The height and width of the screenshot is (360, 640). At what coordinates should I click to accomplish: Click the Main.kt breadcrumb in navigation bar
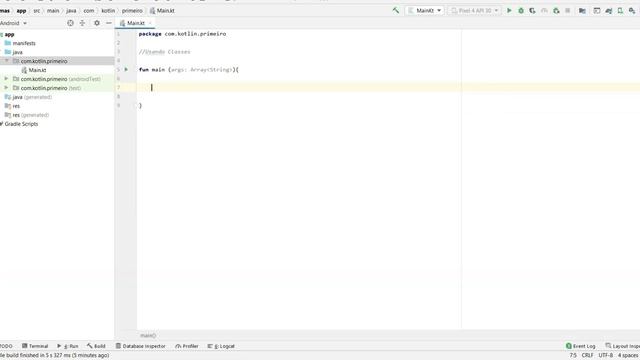[x=162, y=11]
